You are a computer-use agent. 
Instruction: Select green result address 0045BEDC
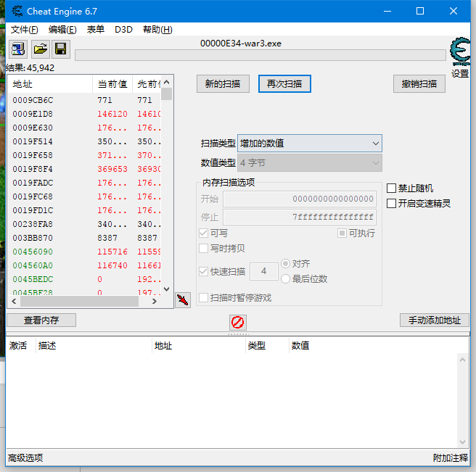point(33,279)
